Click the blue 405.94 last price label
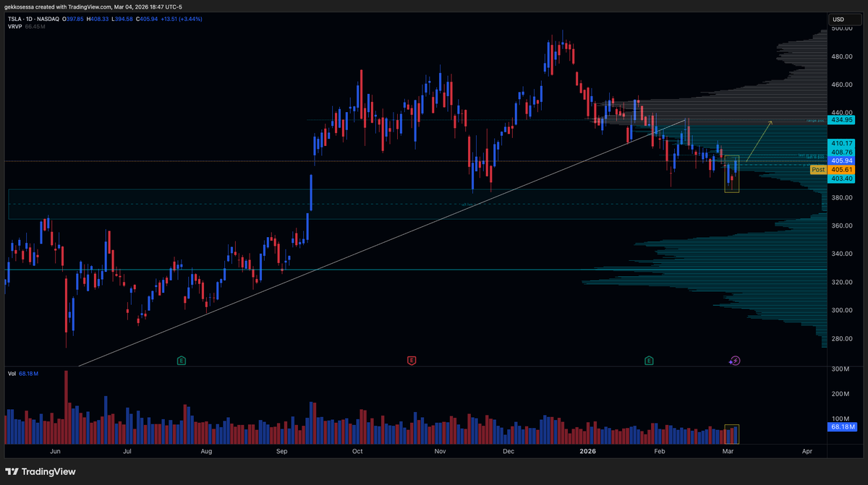This screenshot has width=868, height=485. 842,160
